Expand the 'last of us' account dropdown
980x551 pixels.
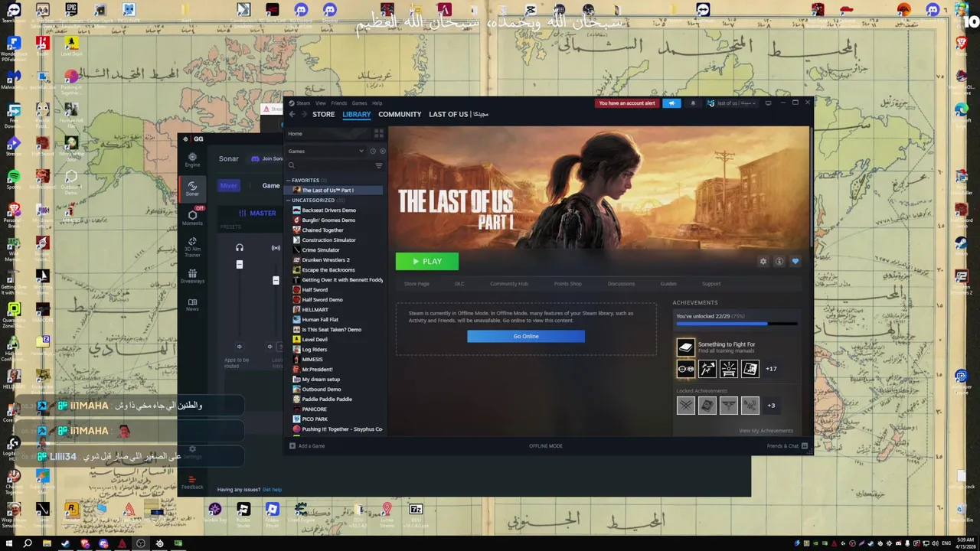pos(731,103)
